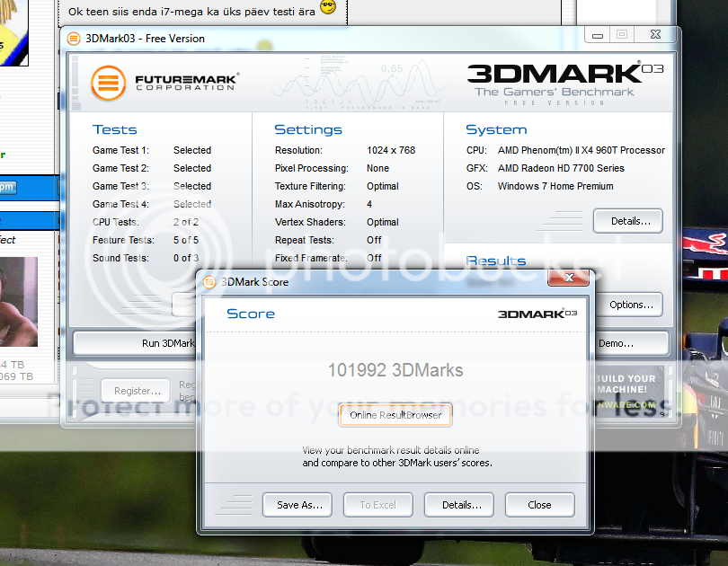Viewport: 728px width, 566px height.
Task: Click the resolution value "1024 x 768"
Action: 391,150
